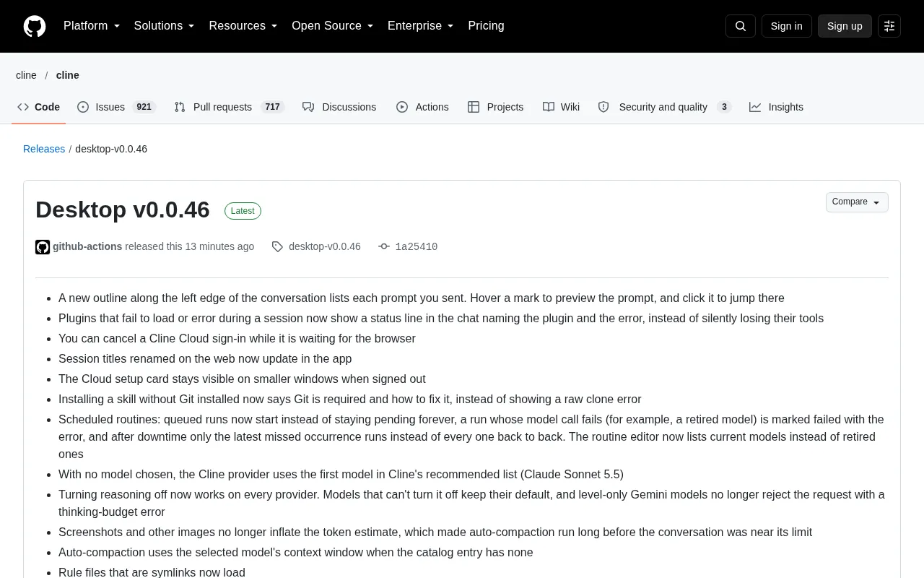Open appearance settings icon beside Sign up
The width and height of the screenshot is (924, 578).
889,26
